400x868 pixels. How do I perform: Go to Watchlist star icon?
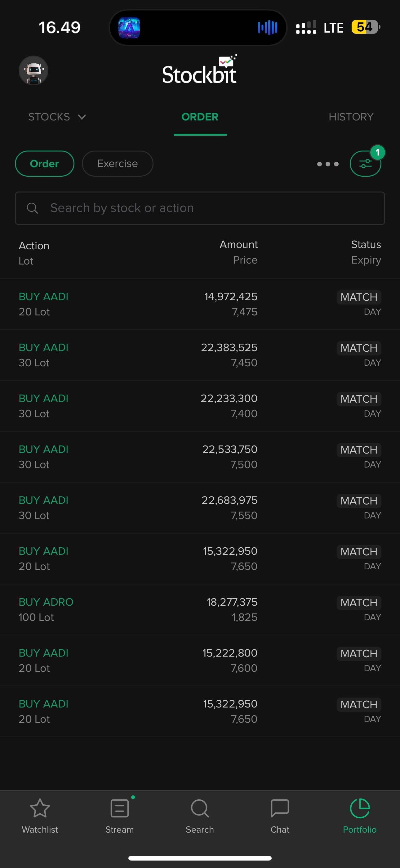coord(40,809)
